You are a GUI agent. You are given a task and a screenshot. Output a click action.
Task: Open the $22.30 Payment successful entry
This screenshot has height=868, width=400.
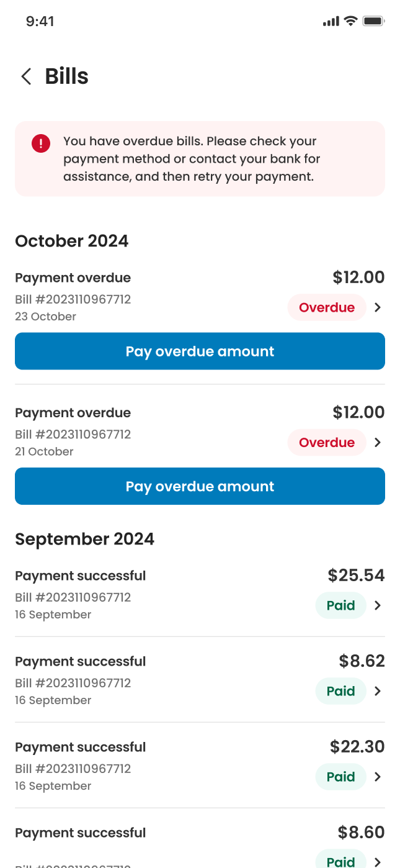point(200,766)
